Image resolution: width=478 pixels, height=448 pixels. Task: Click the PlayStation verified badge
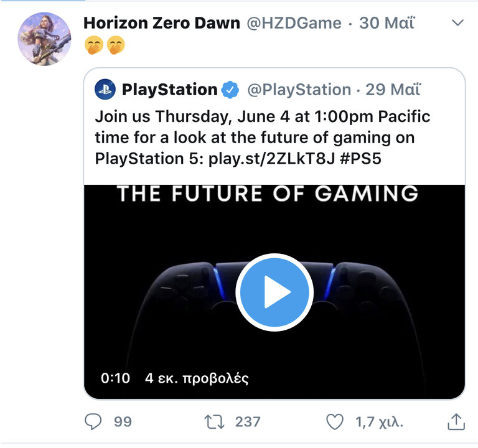(x=230, y=90)
